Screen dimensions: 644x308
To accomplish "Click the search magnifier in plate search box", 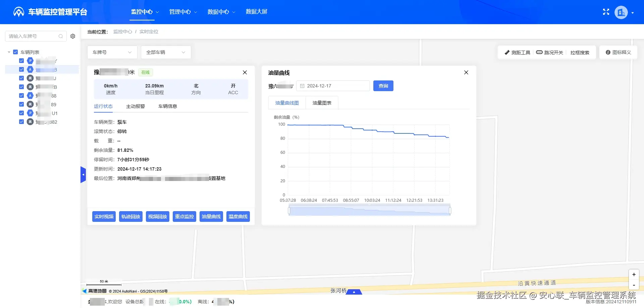I will click(61, 36).
